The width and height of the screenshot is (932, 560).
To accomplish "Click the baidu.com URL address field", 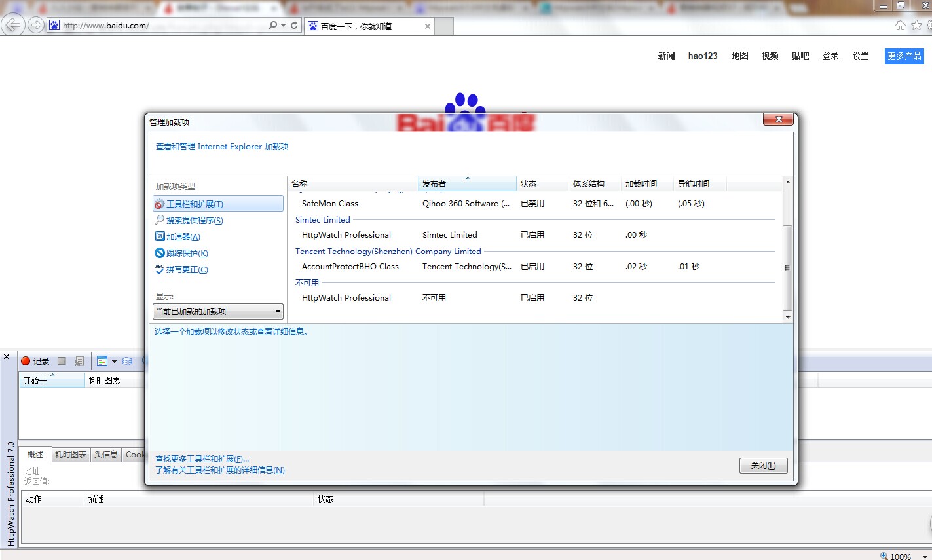I will click(x=164, y=26).
